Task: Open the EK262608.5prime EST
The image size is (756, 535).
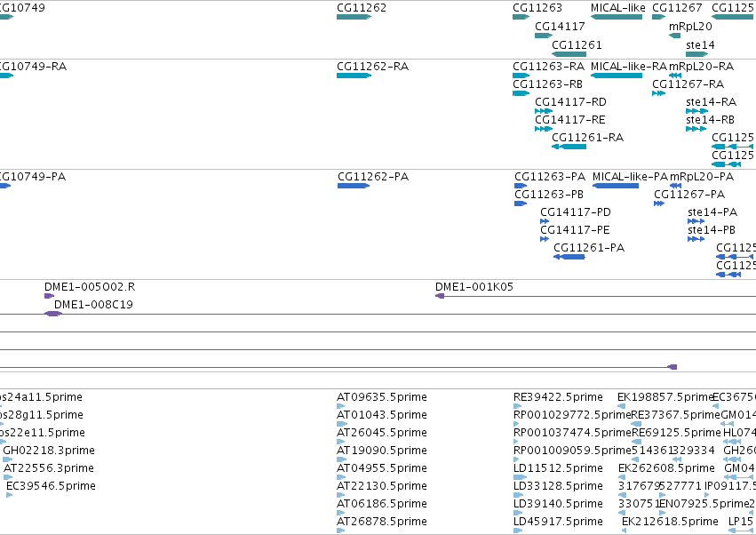Action: click(666, 468)
